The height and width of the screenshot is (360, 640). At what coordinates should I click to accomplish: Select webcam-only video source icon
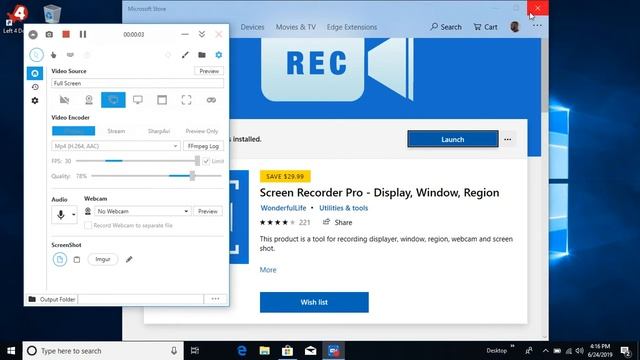[89, 100]
